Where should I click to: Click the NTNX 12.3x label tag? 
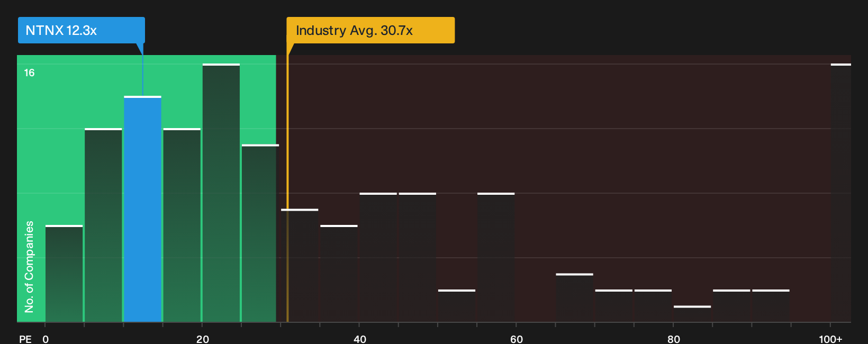tap(81, 30)
